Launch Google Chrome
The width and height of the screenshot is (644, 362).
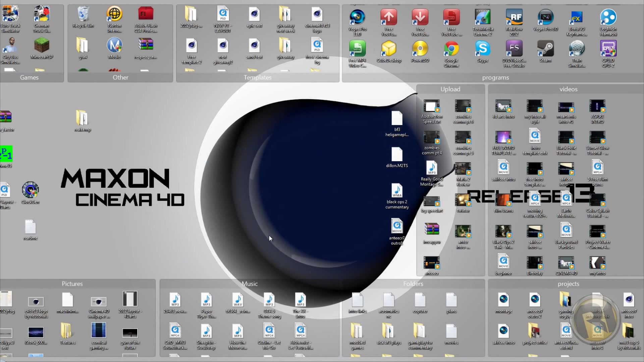tap(451, 54)
